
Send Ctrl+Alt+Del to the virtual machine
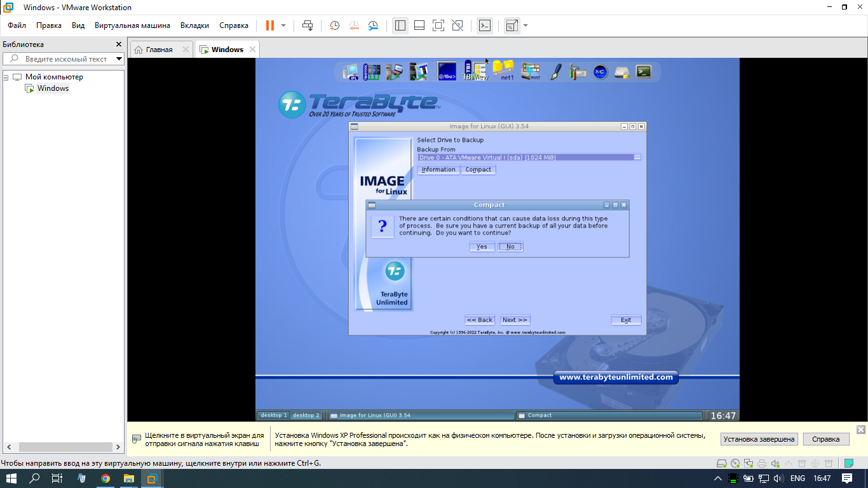coord(308,25)
